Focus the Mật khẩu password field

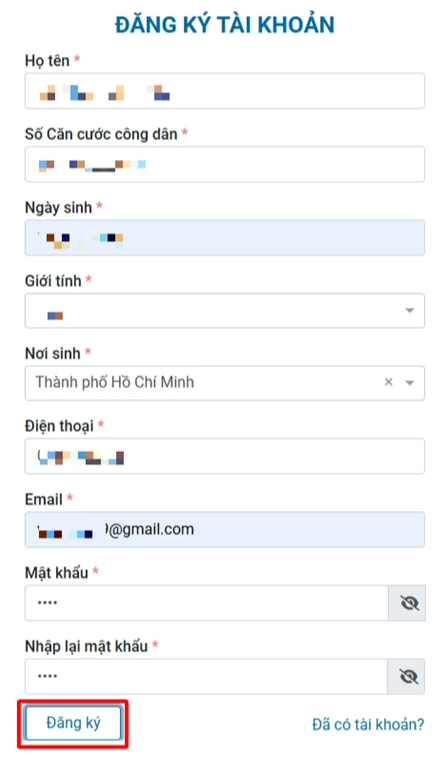pos(207,603)
